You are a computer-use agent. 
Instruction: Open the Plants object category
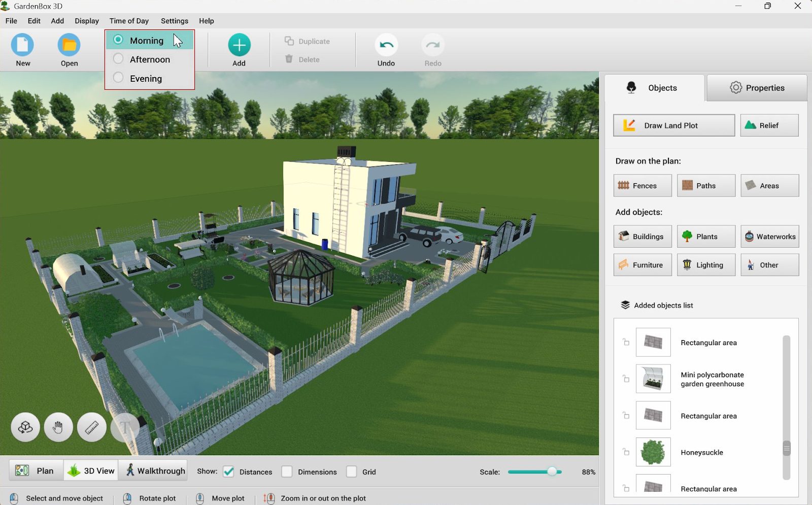coord(706,237)
